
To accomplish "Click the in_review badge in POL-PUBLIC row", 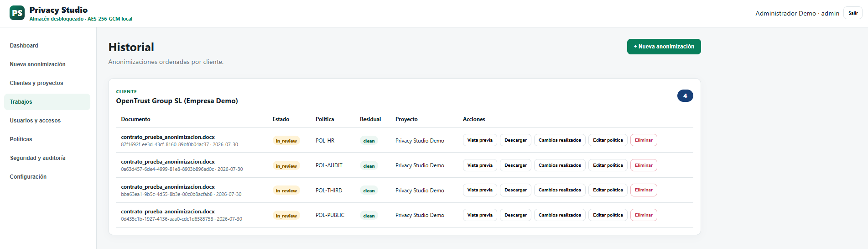I will coord(286,216).
